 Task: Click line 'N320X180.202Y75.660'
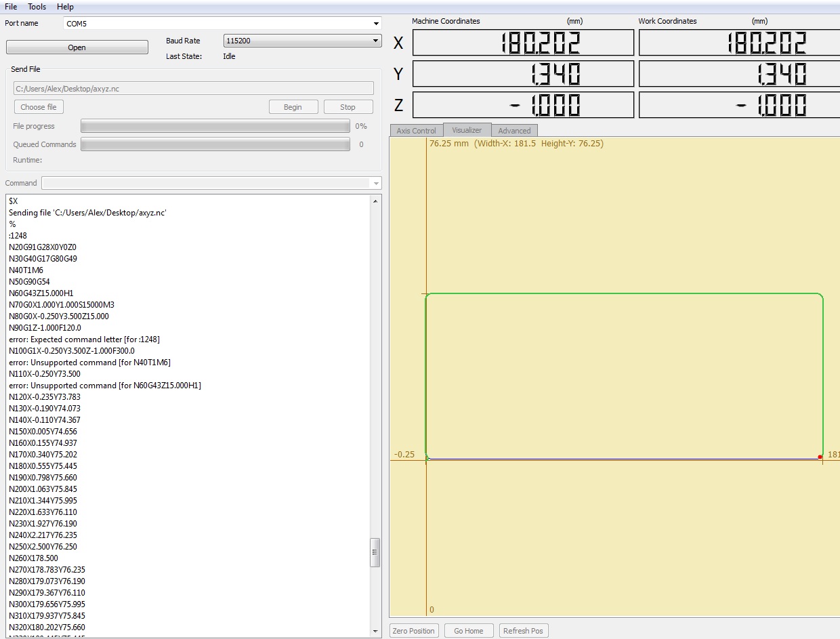coord(47,627)
